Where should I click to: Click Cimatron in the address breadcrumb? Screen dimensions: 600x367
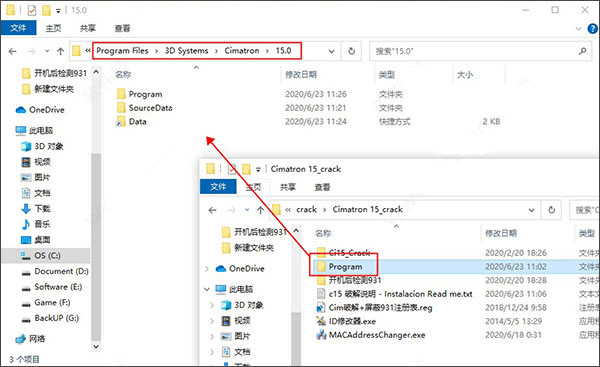pyautogui.click(x=242, y=51)
